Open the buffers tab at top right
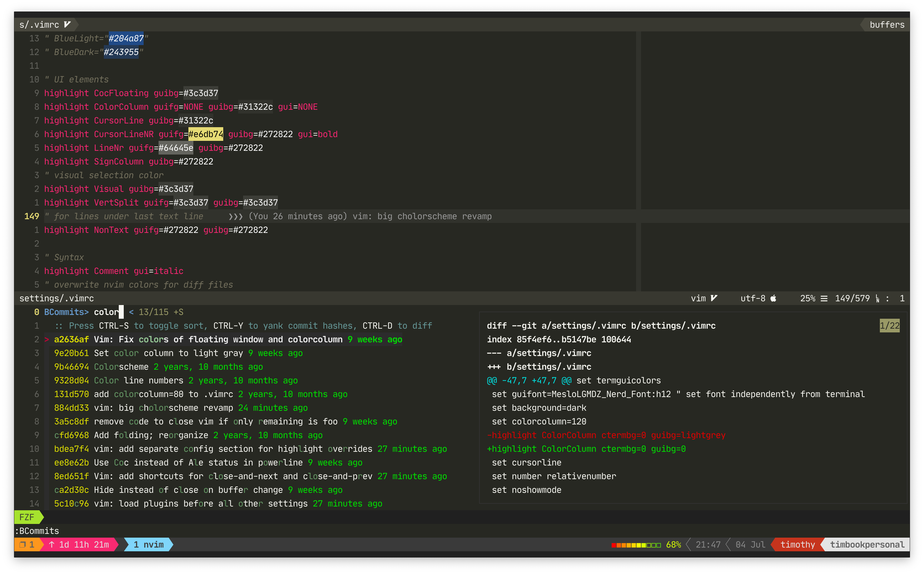 (x=887, y=25)
